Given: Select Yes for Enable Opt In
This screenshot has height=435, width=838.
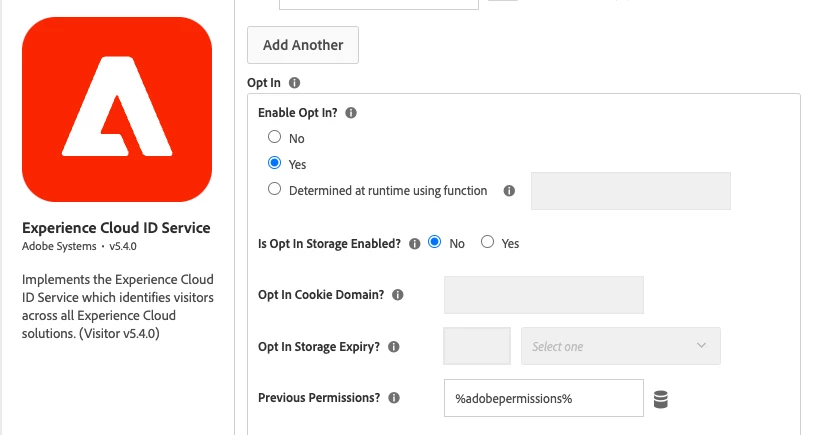Looking at the screenshot, I should (274, 164).
